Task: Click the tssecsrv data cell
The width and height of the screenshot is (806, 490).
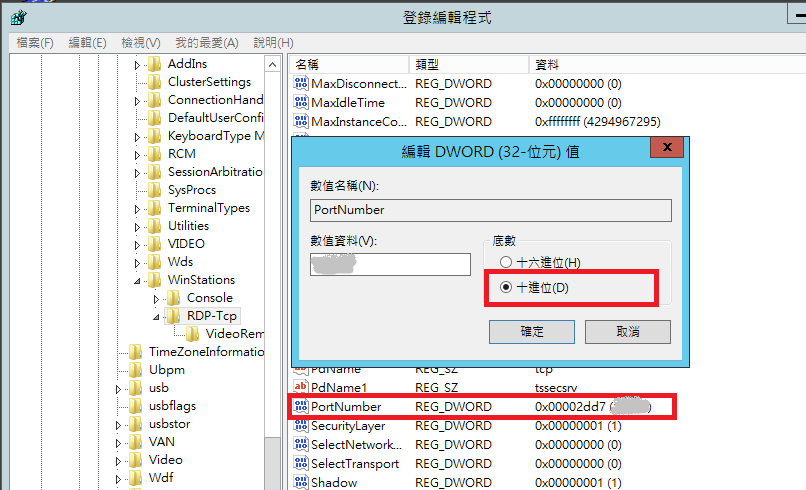Action: [556, 387]
